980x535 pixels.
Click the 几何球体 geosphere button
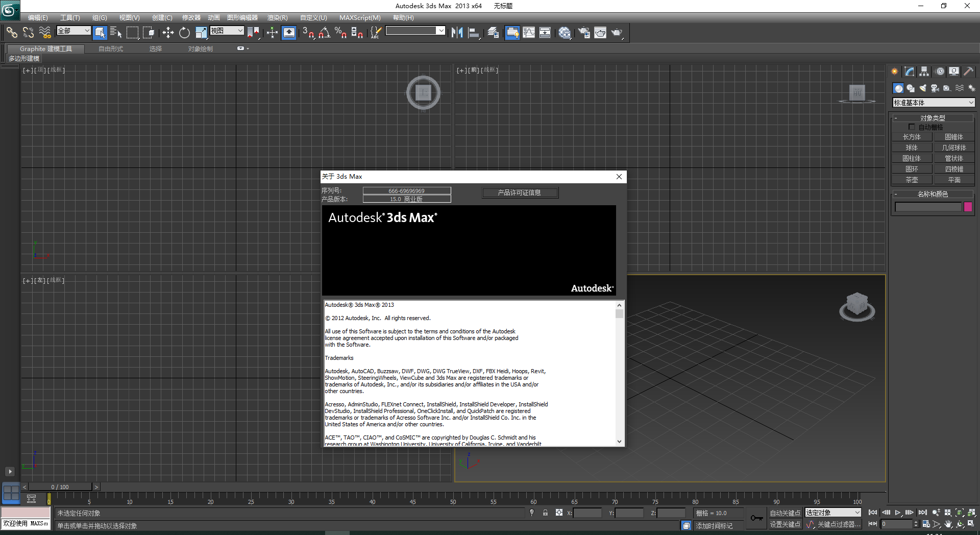click(x=953, y=148)
